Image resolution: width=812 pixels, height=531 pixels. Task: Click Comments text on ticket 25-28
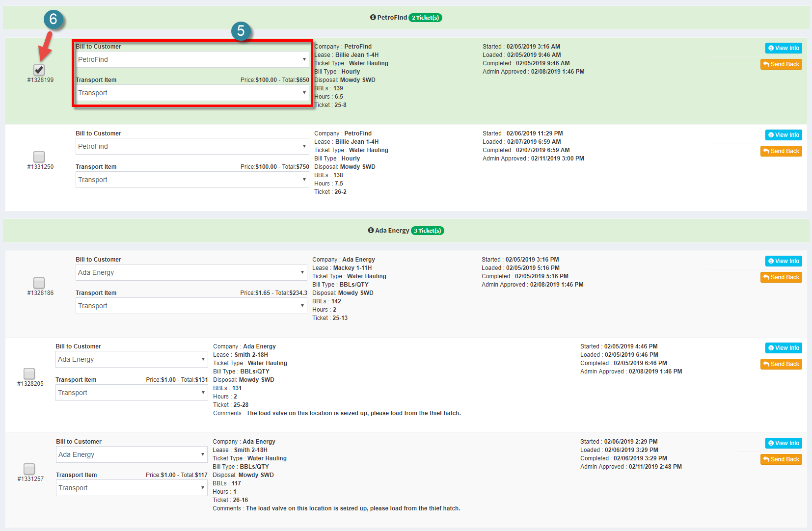pos(337,413)
